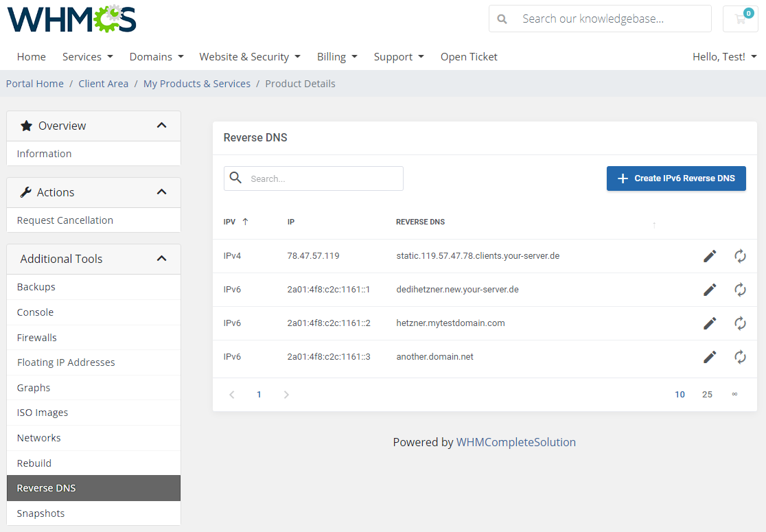766x532 pixels.
Task: Go to previous page arrow
Action: (x=232, y=395)
